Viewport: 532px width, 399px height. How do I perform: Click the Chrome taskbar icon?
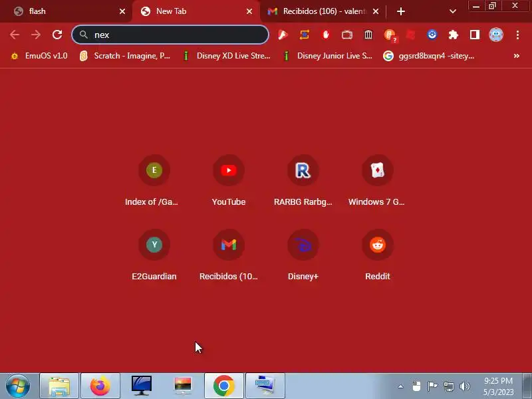click(x=224, y=386)
